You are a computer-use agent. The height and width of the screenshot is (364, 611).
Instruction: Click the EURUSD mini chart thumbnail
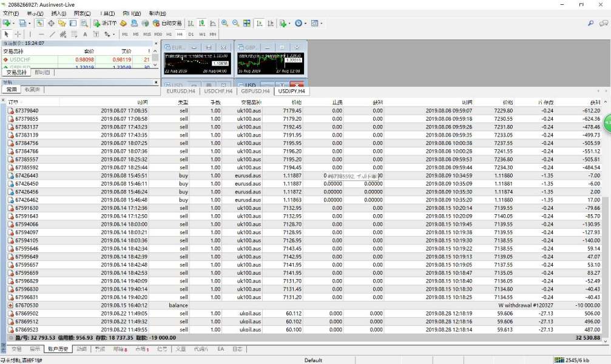tap(197, 62)
